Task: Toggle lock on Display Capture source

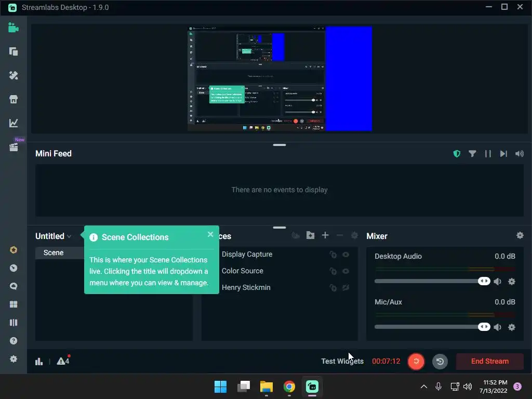Action: pos(333,255)
